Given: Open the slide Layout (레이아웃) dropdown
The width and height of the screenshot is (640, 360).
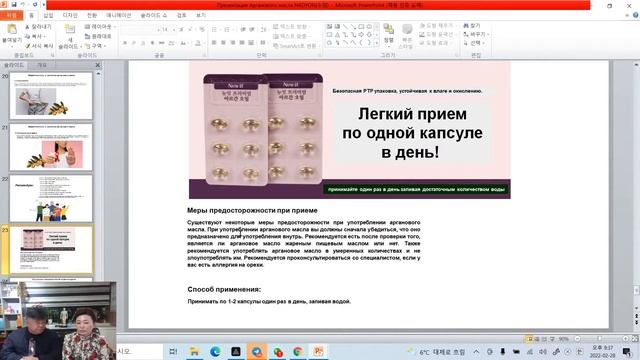Looking at the screenshot, I should (100, 27).
